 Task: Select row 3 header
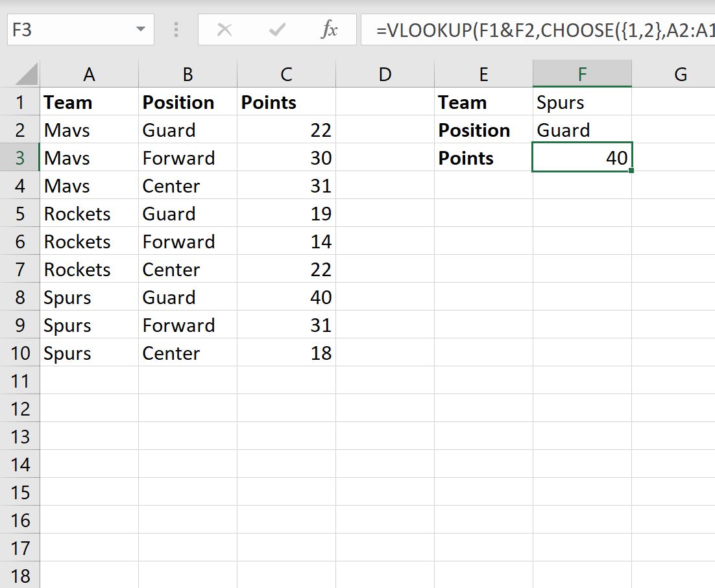tap(19, 158)
